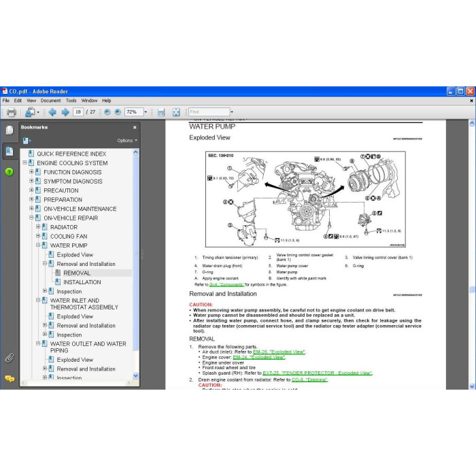Screen dimensions: 476x476
Task: Click the new bookmark icon in Bookmarks panel
Action: pyautogui.click(x=27, y=141)
